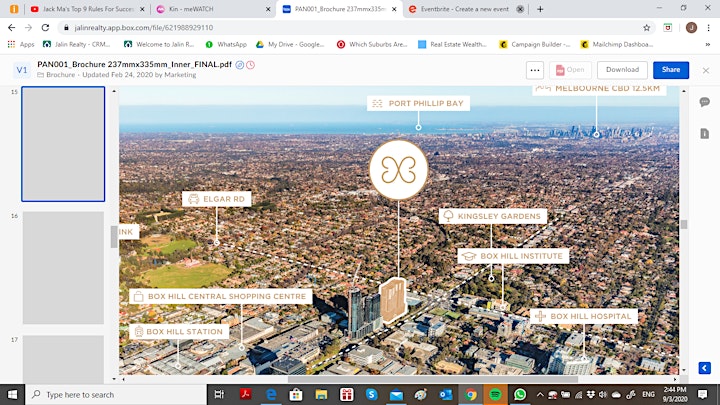Open the Jalin Realty - CRM bookmark
Viewport: 720px width, 405px height.
click(77, 45)
